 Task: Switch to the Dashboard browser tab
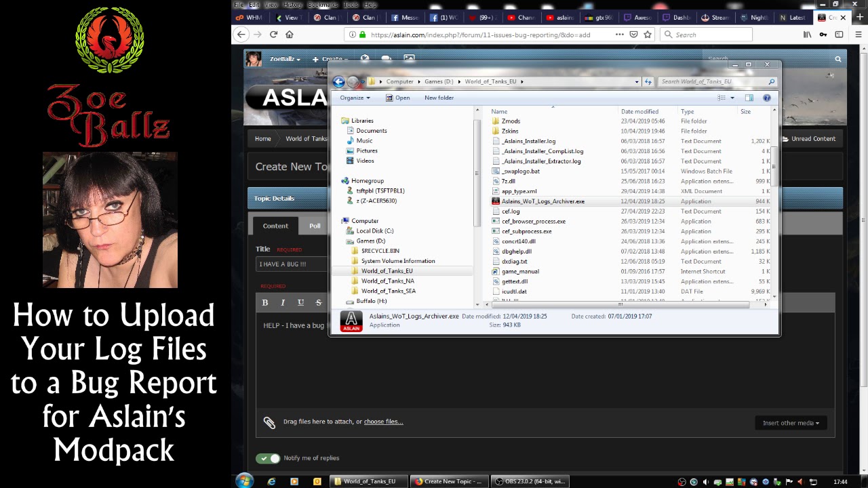(678, 18)
